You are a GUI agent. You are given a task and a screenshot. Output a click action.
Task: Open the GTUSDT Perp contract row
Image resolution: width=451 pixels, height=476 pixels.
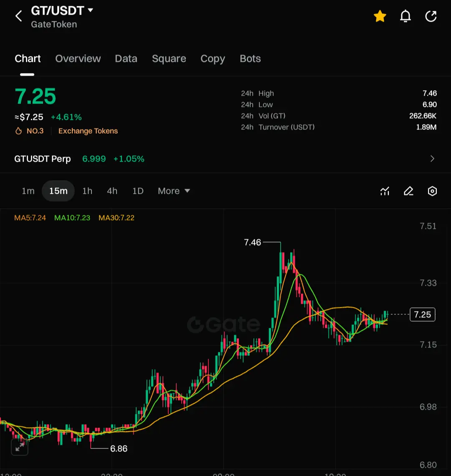pyautogui.click(x=225, y=159)
